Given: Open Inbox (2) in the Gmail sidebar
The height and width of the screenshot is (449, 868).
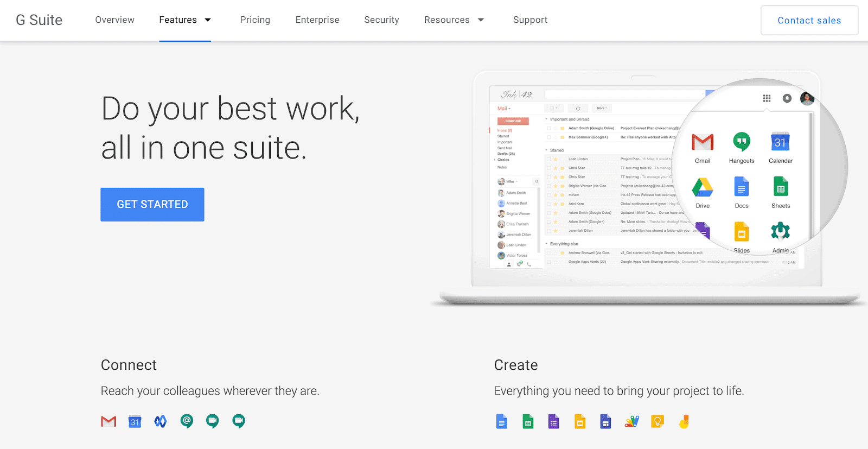Looking at the screenshot, I should (505, 130).
